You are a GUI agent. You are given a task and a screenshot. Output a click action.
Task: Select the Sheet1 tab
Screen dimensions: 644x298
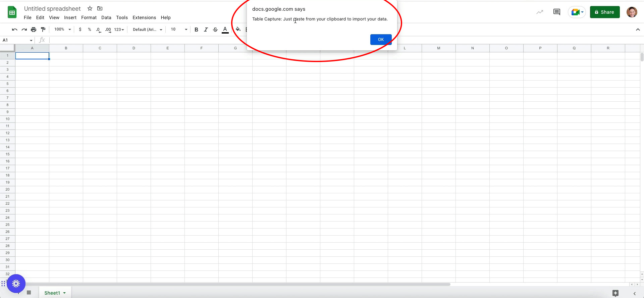(52, 293)
